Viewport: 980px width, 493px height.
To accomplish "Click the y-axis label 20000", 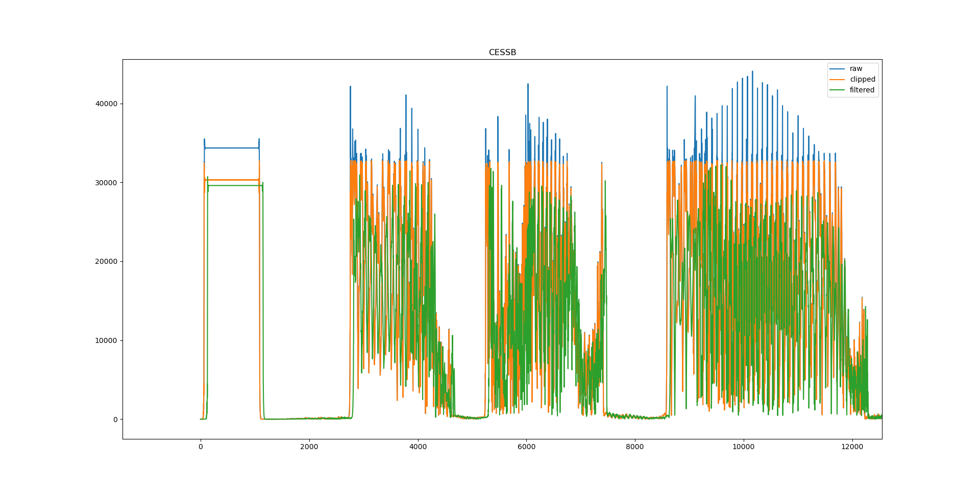I will click(107, 261).
